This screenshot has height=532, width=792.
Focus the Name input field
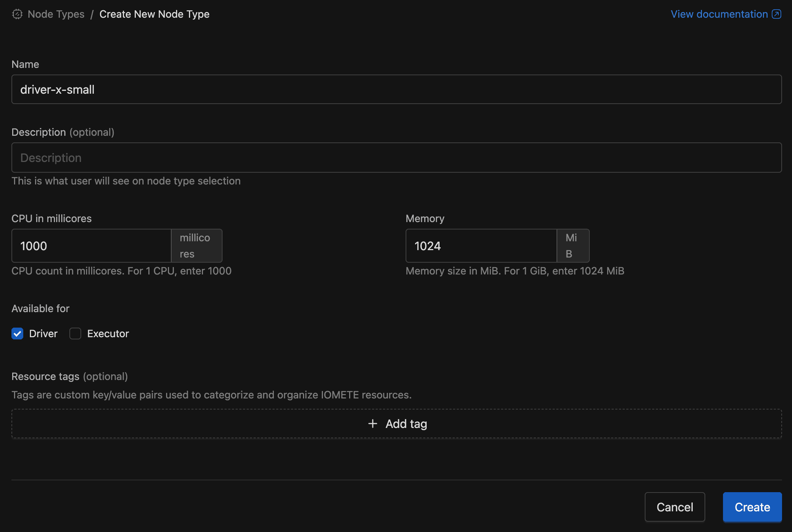coord(396,89)
